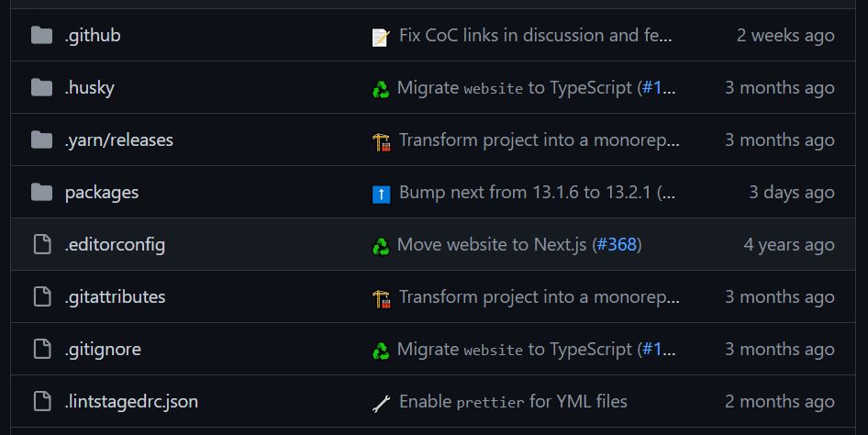
Task: Open the .husky directory
Action: tap(90, 88)
